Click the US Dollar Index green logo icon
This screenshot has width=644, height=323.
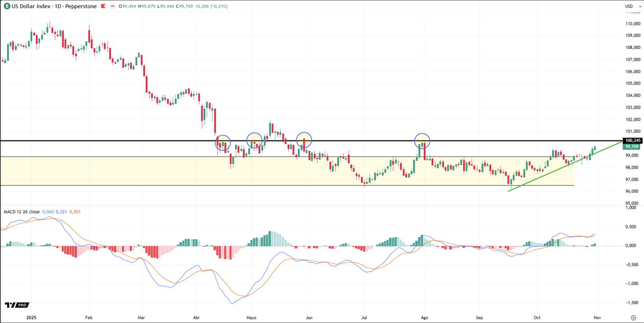coord(7,6)
